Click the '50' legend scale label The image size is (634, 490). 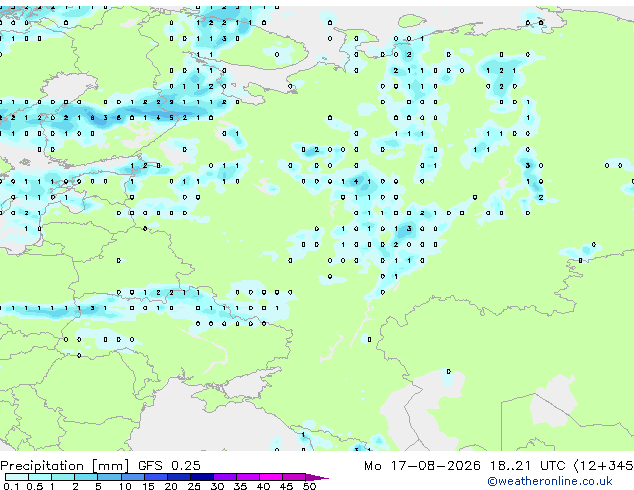point(309,486)
